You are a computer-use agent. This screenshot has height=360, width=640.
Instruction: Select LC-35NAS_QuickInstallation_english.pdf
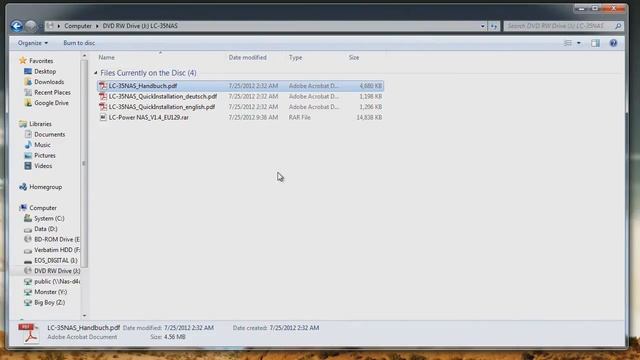coord(240,107)
